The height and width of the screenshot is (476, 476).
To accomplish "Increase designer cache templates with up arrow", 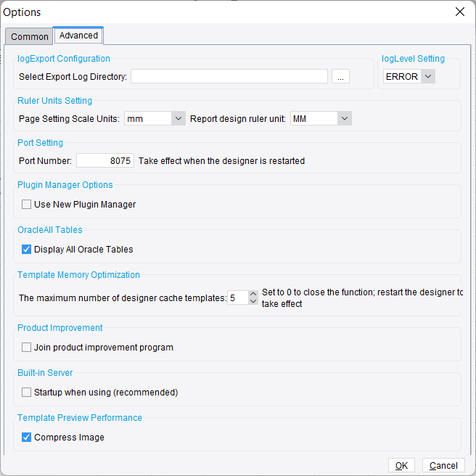I will coord(253,294).
